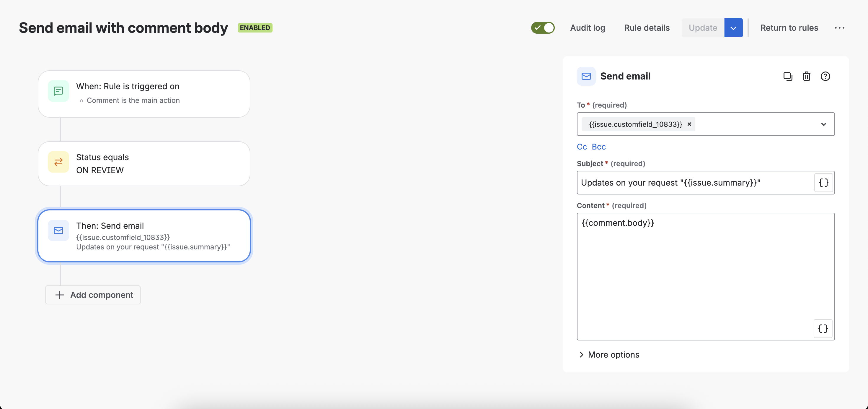Click the Then Send email envelope icon

pos(58,230)
